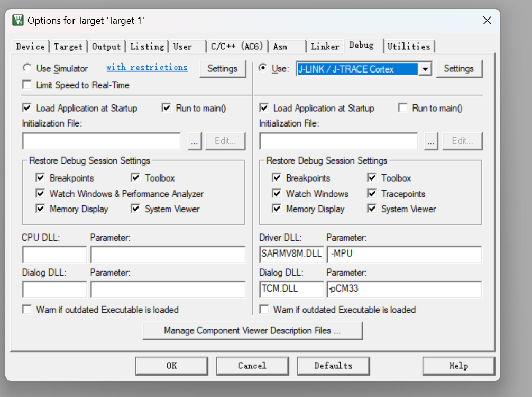532x397 pixels.
Task: Toggle hardware Watch Windows checkbox
Action: pos(277,194)
